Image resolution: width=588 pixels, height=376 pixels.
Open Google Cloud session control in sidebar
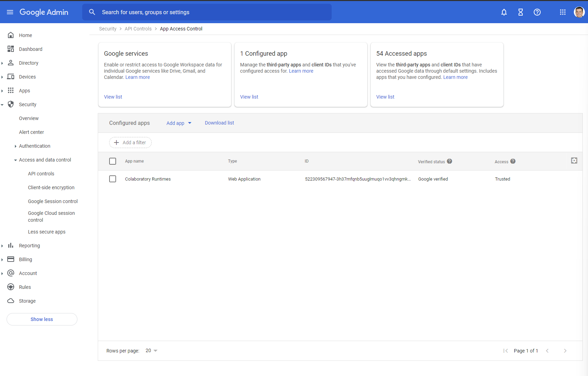pyautogui.click(x=51, y=217)
